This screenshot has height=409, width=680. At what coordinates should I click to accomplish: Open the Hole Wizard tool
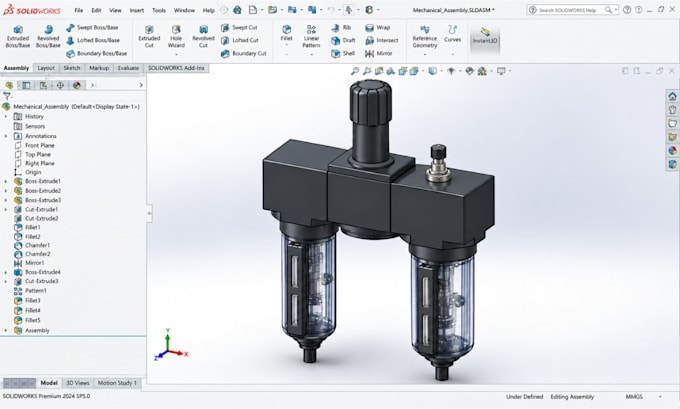[x=176, y=36]
